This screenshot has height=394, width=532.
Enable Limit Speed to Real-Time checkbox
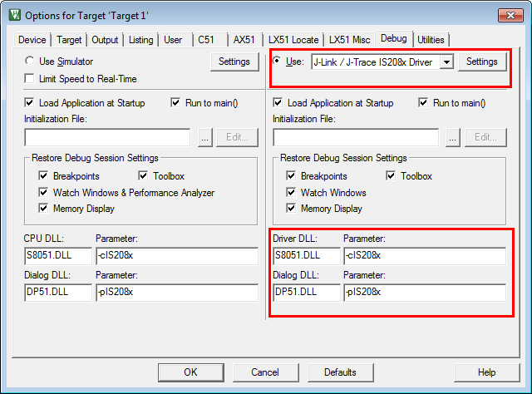click(x=30, y=79)
